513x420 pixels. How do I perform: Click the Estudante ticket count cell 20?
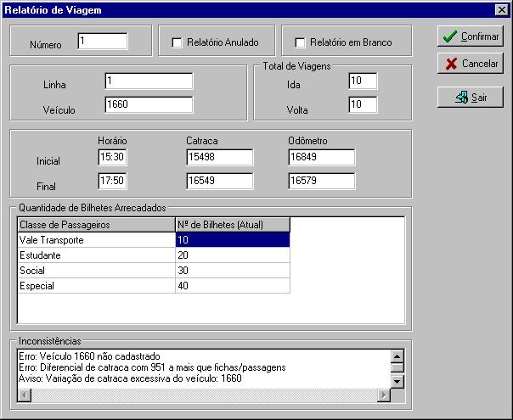[x=233, y=255]
